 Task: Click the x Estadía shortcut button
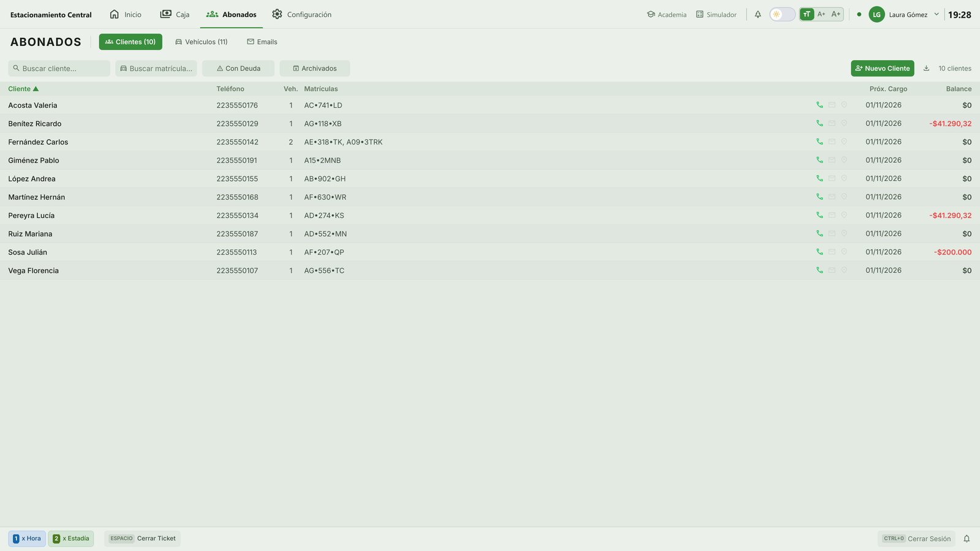click(x=71, y=539)
